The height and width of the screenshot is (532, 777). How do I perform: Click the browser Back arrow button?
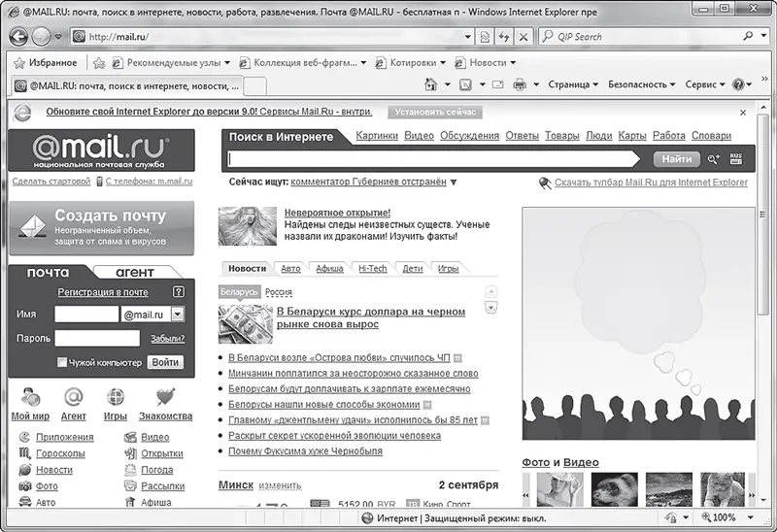pos(18,37)
